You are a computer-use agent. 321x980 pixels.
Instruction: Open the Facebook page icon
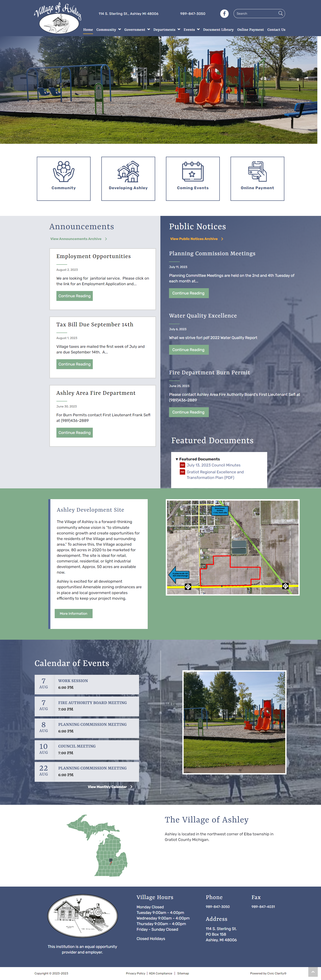224,14
